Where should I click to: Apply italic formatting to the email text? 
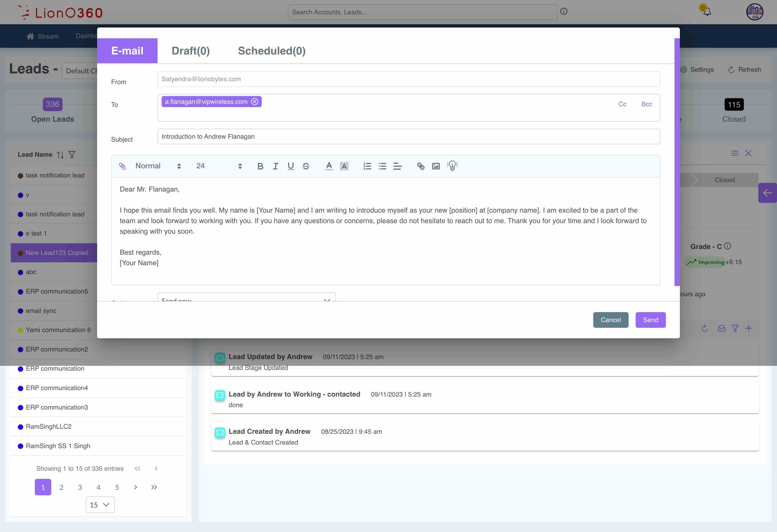point(275,166)
